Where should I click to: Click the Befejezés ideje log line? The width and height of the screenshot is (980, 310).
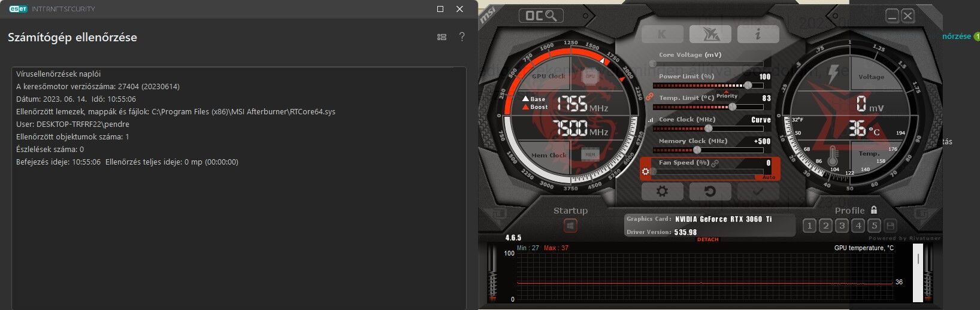[127, 162]
